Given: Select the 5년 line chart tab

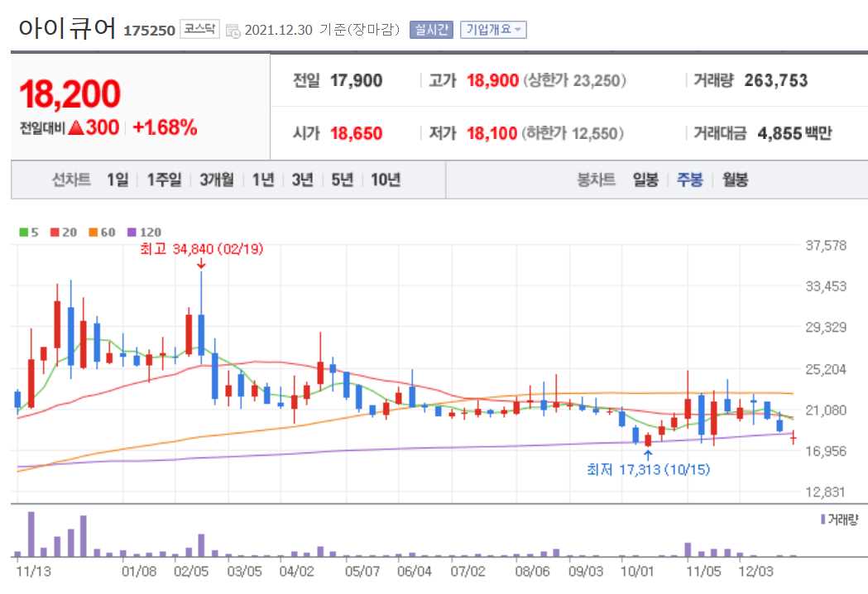Looking at the screenshot, I should [x=342, y=180].
